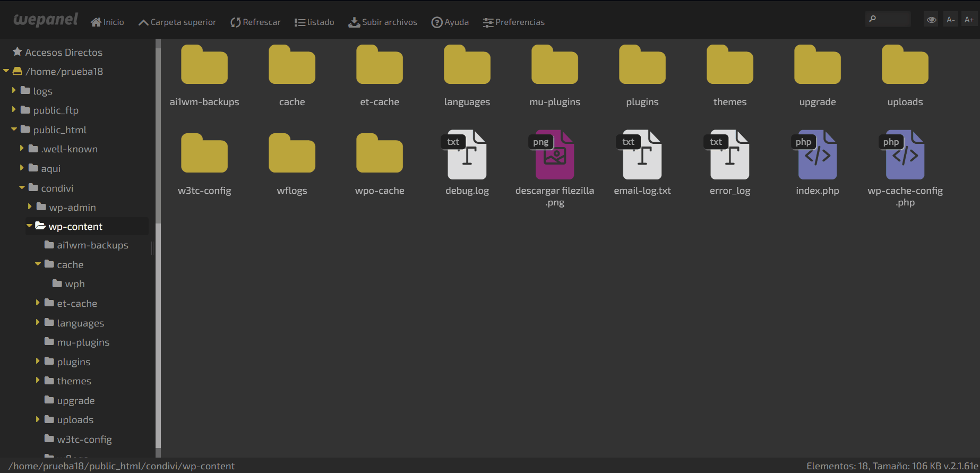The image size is (980, 473).
Task: Click Subir archivos in the toolbar
Action: pos(383,22)
